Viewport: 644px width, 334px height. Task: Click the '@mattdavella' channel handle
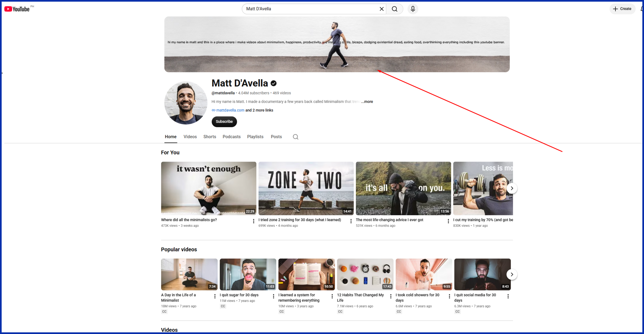tap(223, 93)
